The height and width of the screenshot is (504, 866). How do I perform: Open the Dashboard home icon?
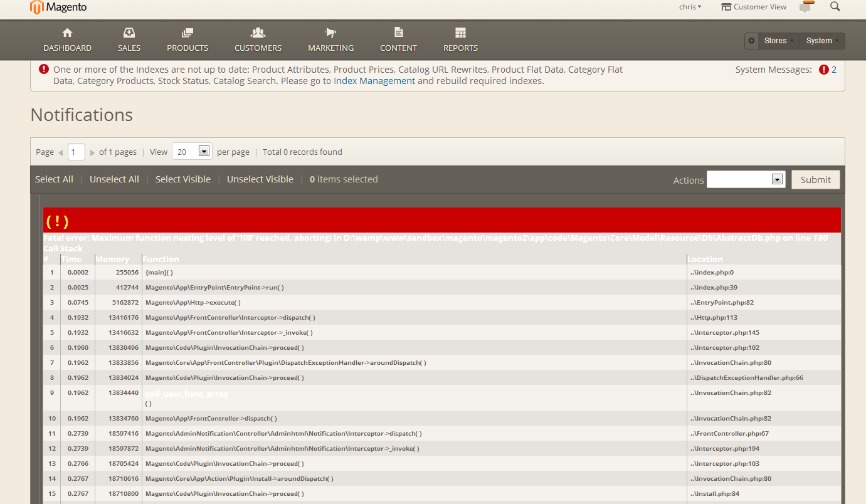[67, 33]
